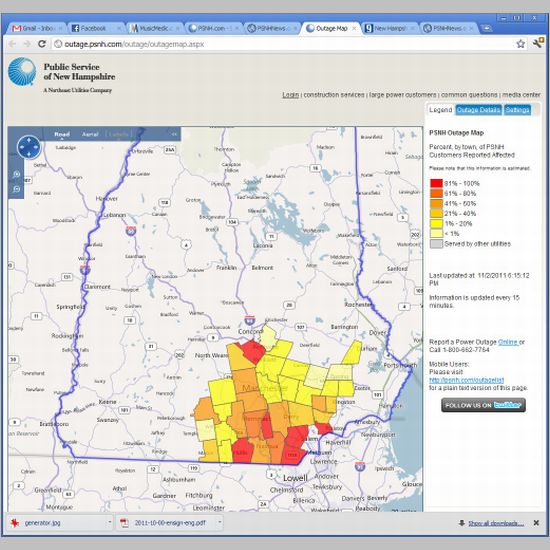The image size is (550, 550).
Task: Pan the map left with the west arrow
Action: [x=22, y=147]
